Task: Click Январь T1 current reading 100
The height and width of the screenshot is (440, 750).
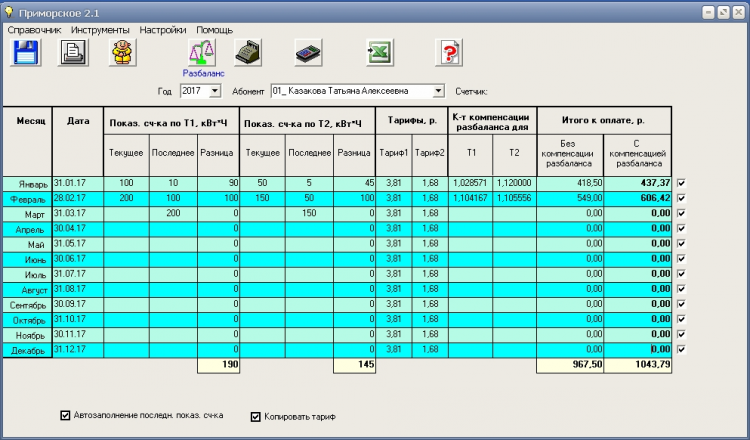Action: click(x=126, y=184)
